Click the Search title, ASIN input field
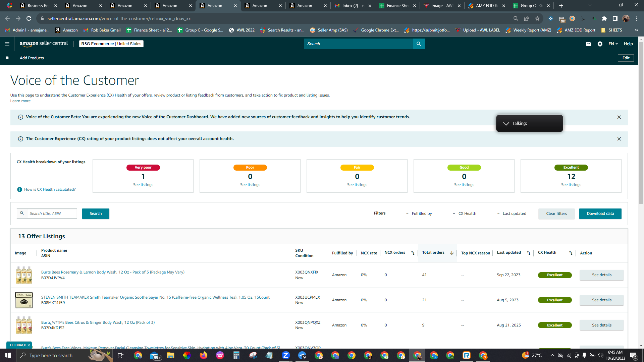Image resolution: width=644 pixels, height=362 pixels. [x=52, y=214]
